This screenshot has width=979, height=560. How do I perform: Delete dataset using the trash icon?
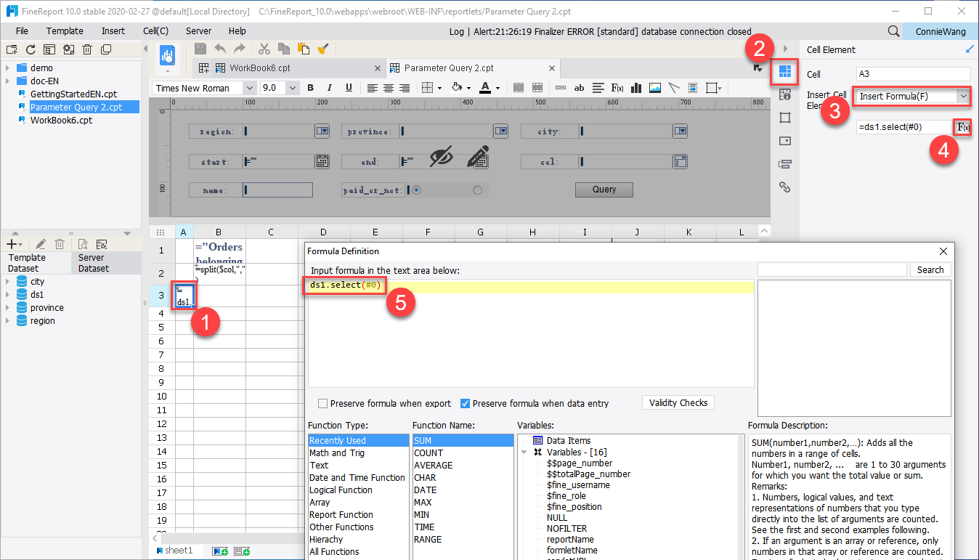point(60,243)
